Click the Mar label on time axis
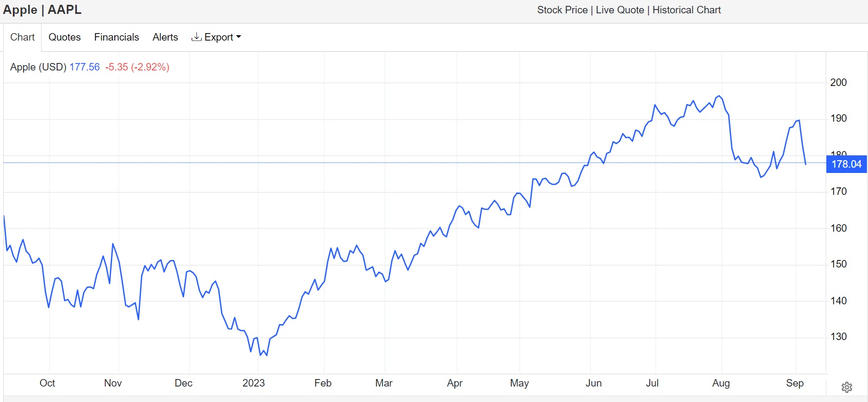Viewport: 868px width, 402px height. (x=384, y=383)
